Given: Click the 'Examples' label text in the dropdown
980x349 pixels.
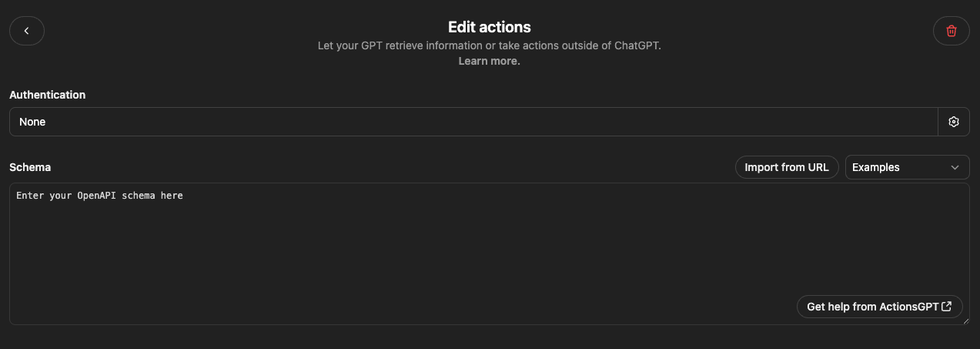Looking at the screenshot, I should (876, 167).
